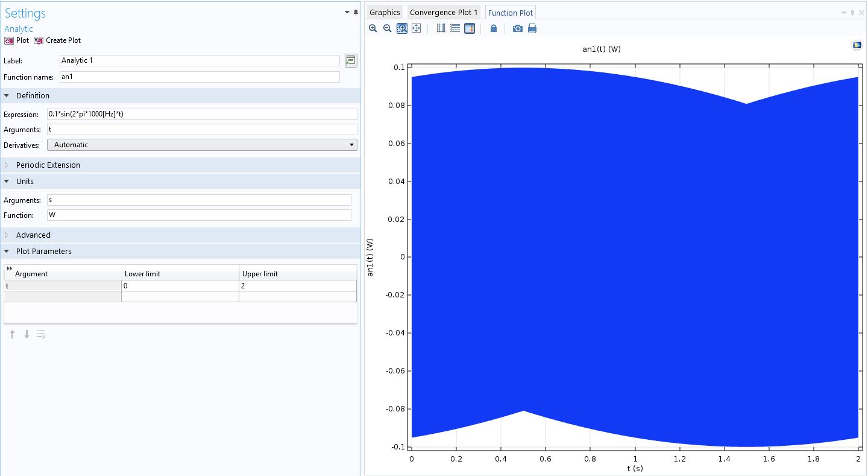Switch to the Graphics tab
Viewport: 868px width, 476px height.
(x=385, y=12)
